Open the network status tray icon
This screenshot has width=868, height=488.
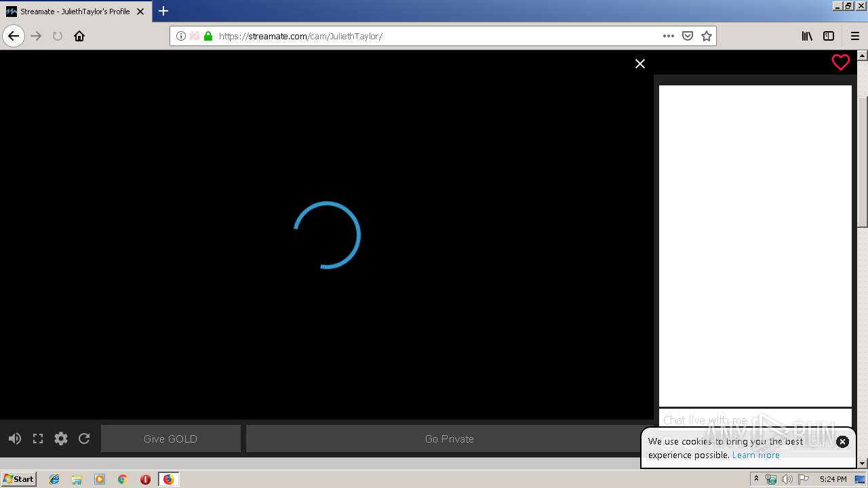[771, 479]
